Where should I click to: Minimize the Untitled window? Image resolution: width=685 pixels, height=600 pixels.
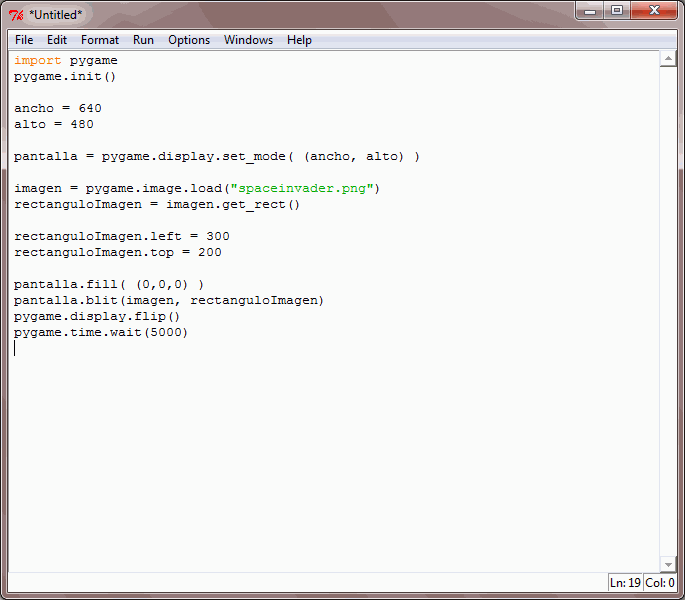click(590, 11)
